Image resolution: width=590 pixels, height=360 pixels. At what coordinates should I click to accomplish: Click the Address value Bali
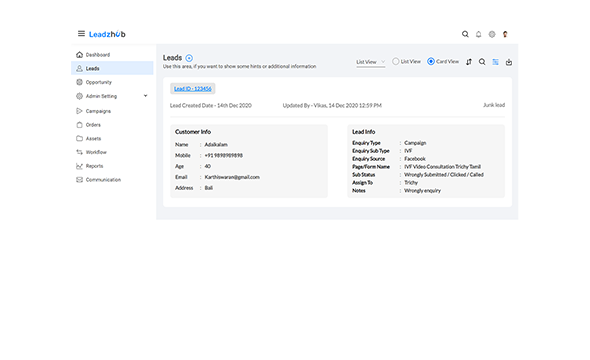208,188
